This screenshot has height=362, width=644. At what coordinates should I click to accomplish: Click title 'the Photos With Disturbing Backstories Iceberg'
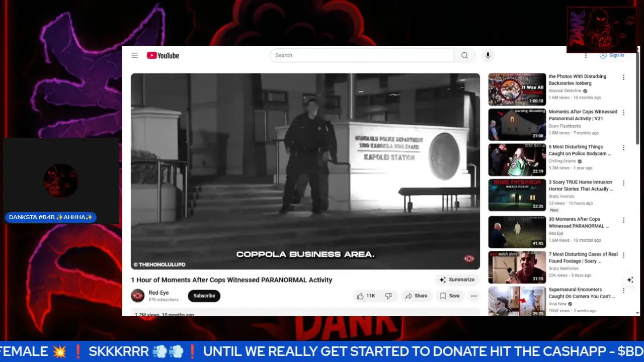coord(578,80)
